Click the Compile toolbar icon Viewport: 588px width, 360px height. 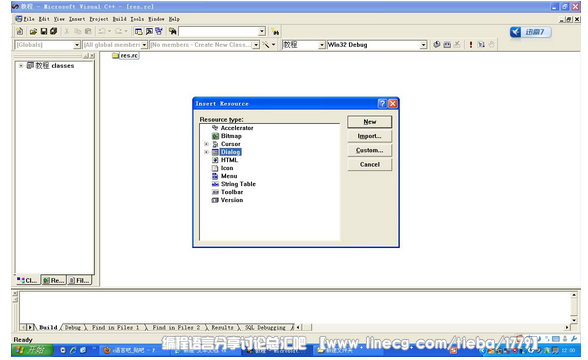[x=437, y=45]
